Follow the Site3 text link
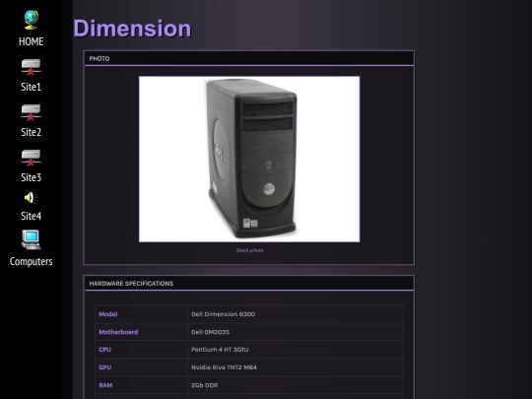Viewport: 532px width, 399px height. pos(31,177)
